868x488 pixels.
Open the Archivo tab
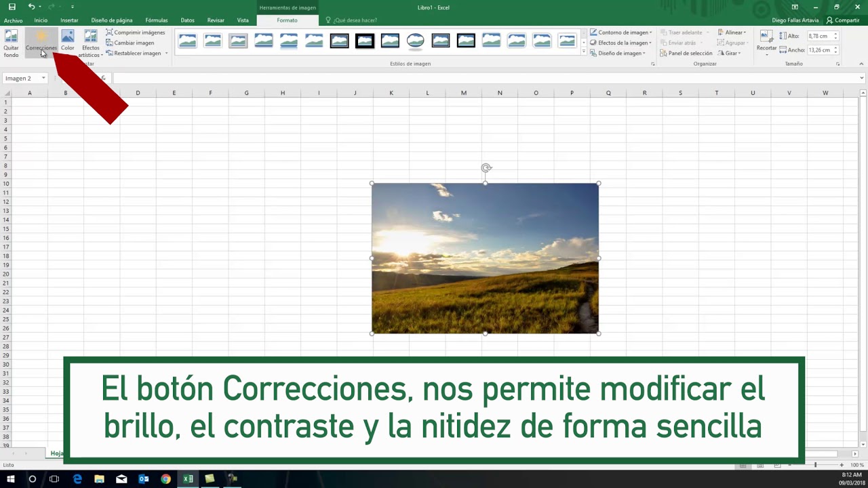[13, 20]
